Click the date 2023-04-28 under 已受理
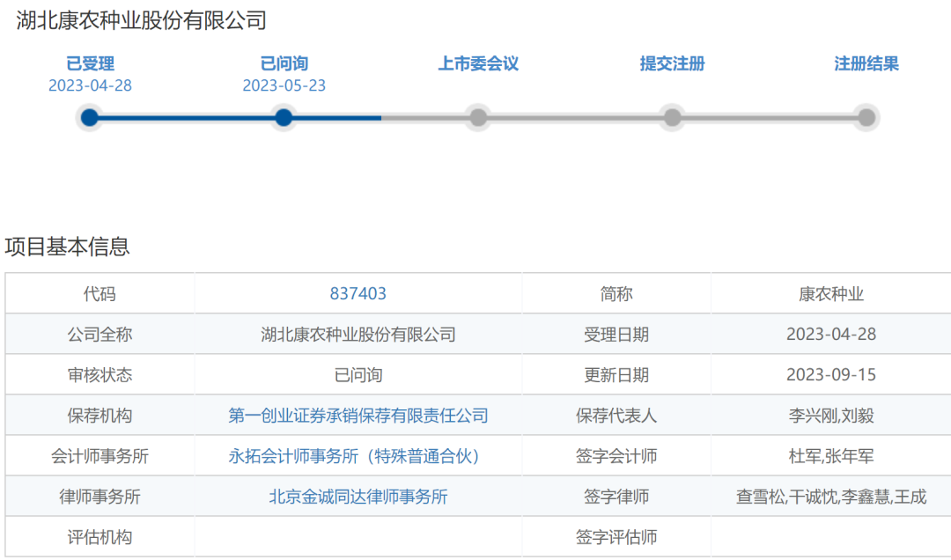951x560 pixels. pyautogui.click(x=90, y=85)
